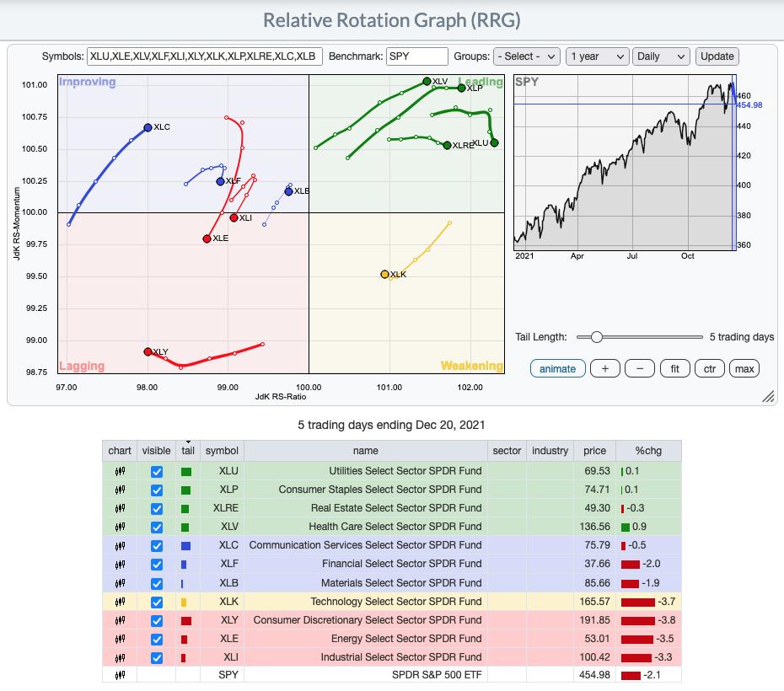Click the XLV endpoint marker on the graph
Viewport: 784px width, 691px height.
tap(427, 81)
